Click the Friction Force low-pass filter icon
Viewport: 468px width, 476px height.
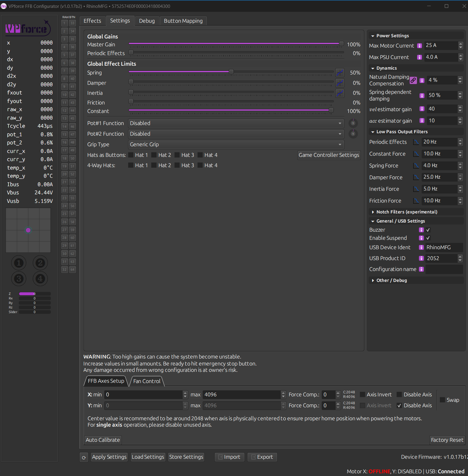click(417, 201)
